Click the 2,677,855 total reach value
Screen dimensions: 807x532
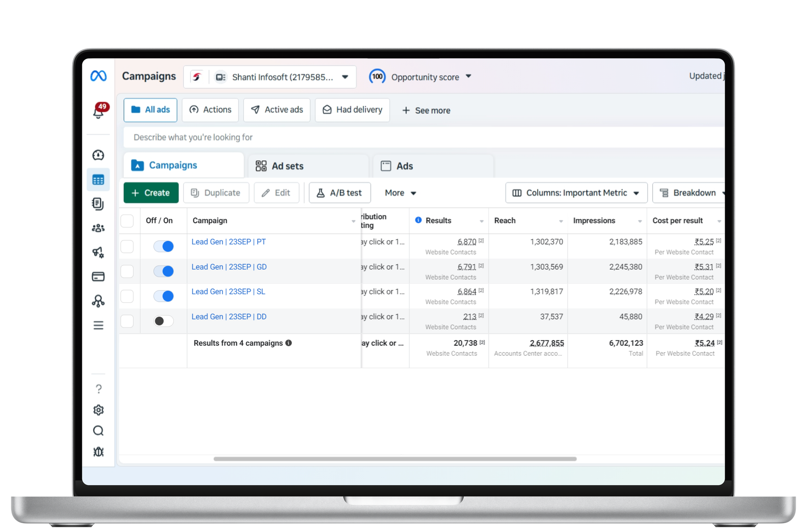point(547,343)
